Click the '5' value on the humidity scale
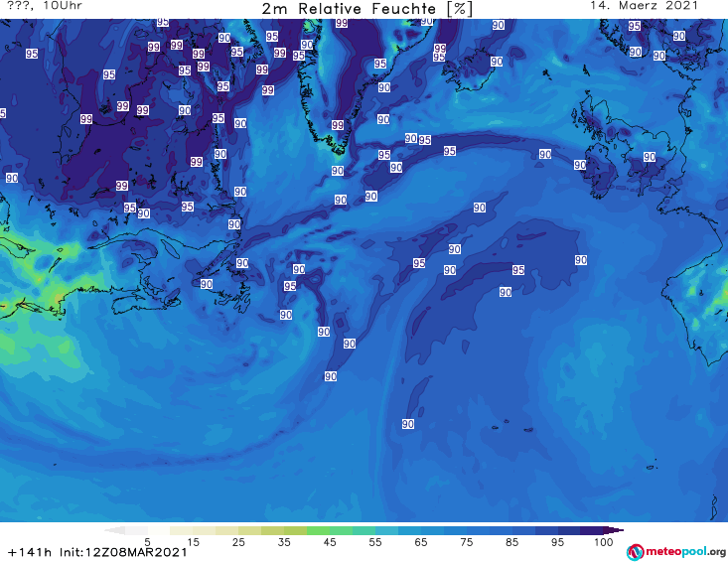 pyautogui.click(x=147, y=542)
